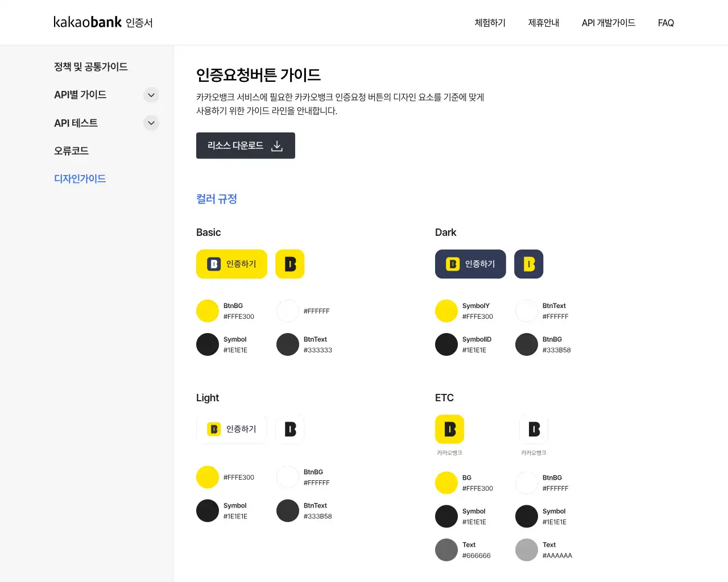Click the Basic yellow 인증하기 button

coord(231,264)
